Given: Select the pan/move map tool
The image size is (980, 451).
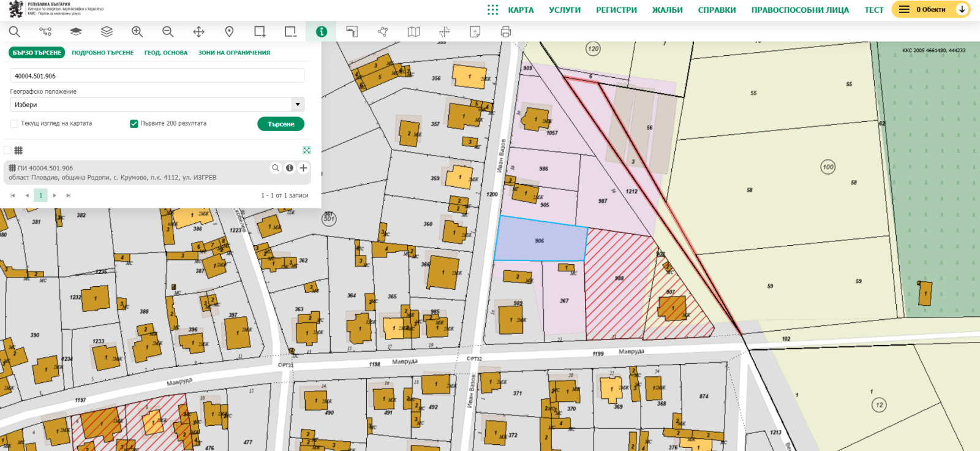Looking at the screenshot, I should [198, 32].
